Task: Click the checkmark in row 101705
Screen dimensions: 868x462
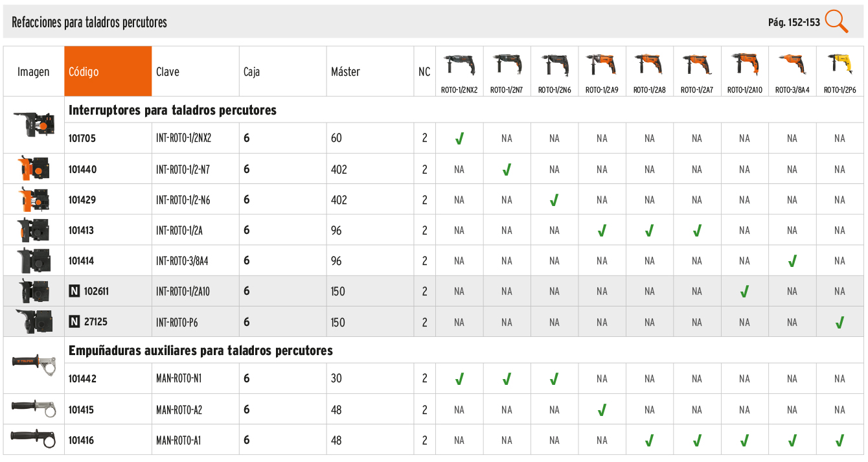Action: point(459,139)
